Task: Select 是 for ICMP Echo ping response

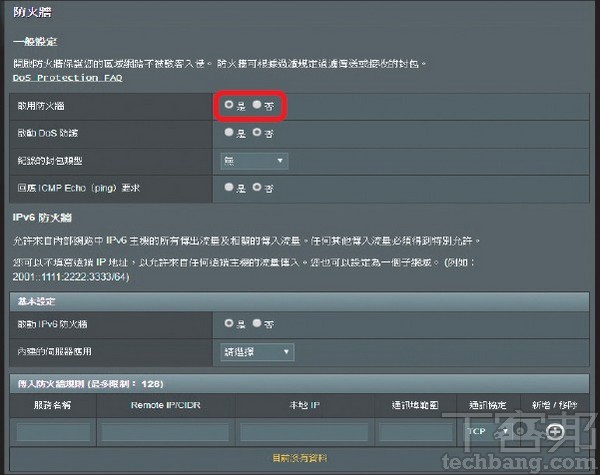Action: [x=230, y=186]
